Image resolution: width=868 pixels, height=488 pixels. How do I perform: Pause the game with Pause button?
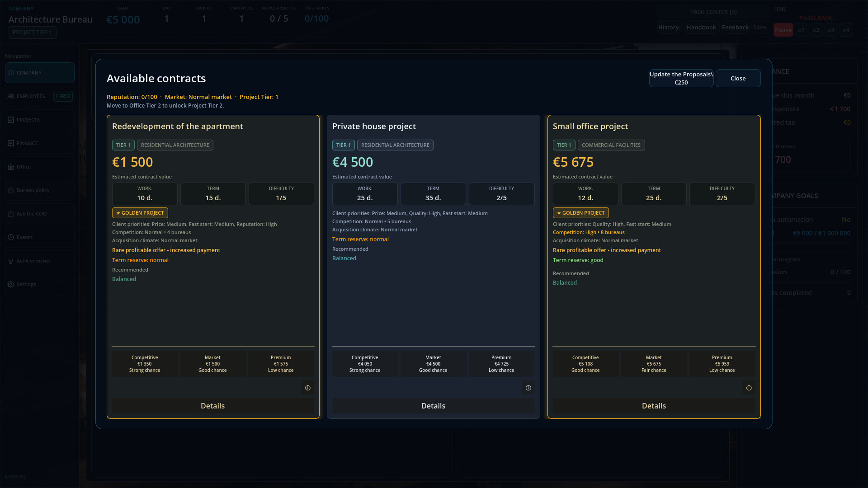click(x=783, y=30)
